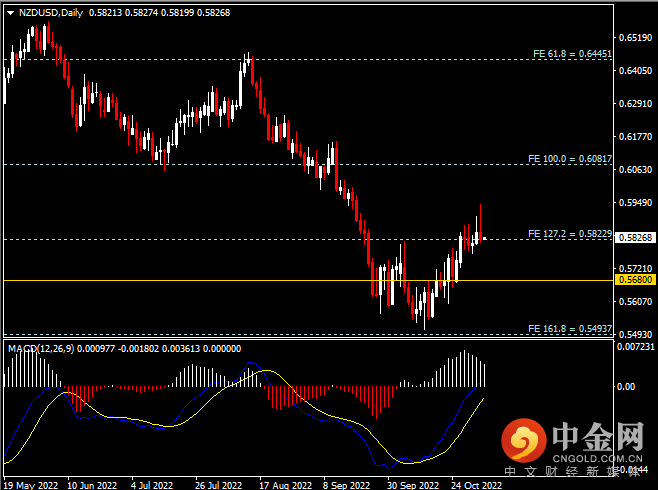Click the MACD scale value 0.007231
This screenshot has height=490, width=658.
click(635, 347)
